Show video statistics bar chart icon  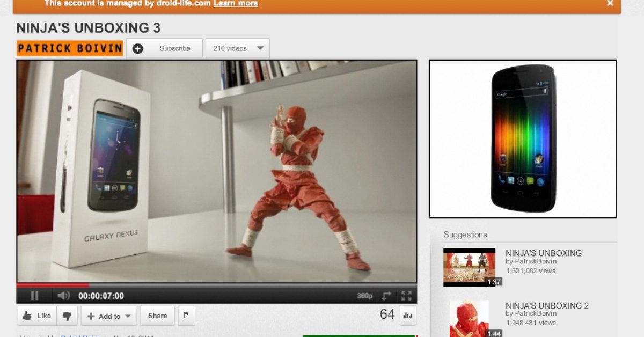407,316
